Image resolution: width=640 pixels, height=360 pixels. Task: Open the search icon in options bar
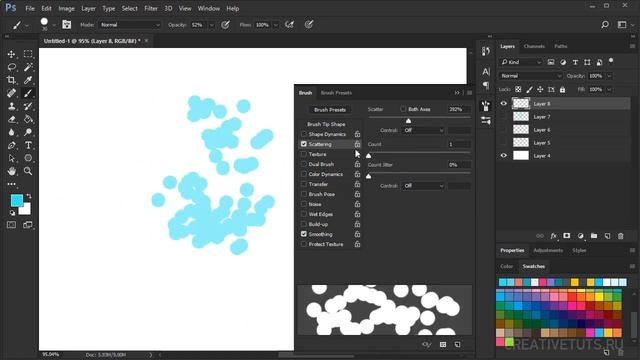(605, 24)
